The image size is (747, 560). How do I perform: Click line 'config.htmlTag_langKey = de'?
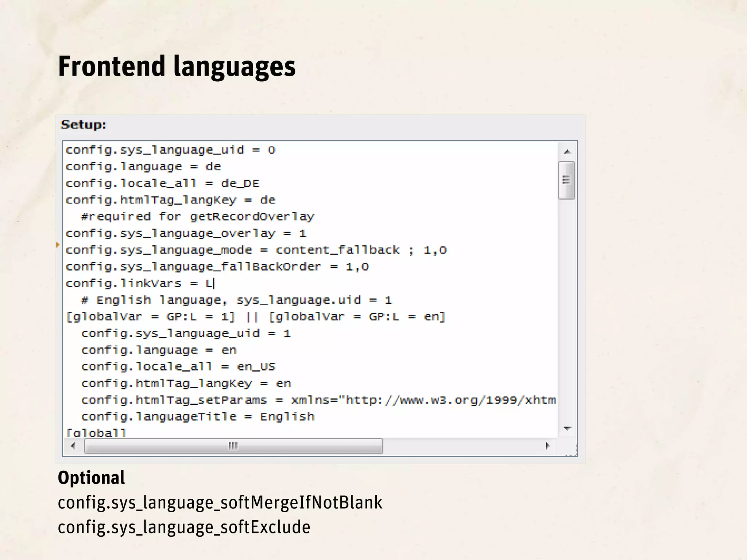(171, 200)
